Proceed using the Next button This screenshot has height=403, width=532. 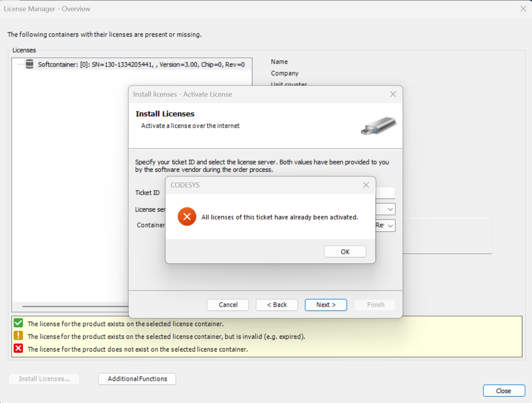point(326,304)
